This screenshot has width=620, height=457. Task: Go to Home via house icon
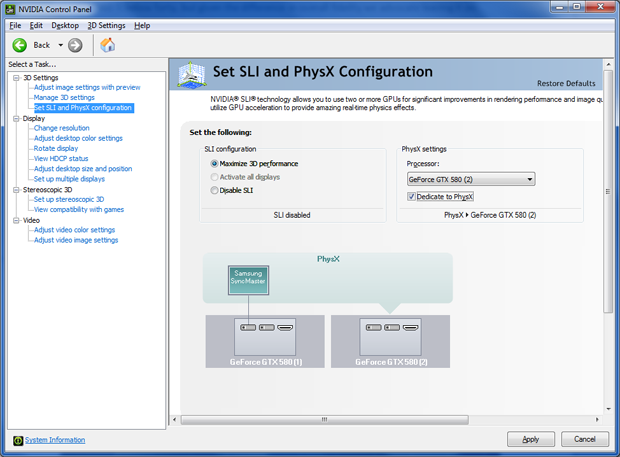(108, 45)
